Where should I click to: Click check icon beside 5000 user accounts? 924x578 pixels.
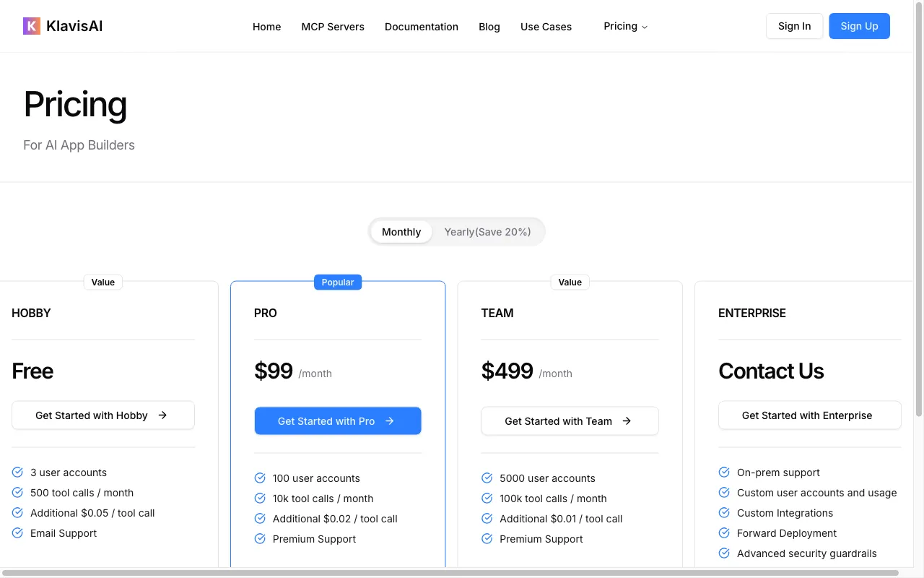[x=487, y=478]
